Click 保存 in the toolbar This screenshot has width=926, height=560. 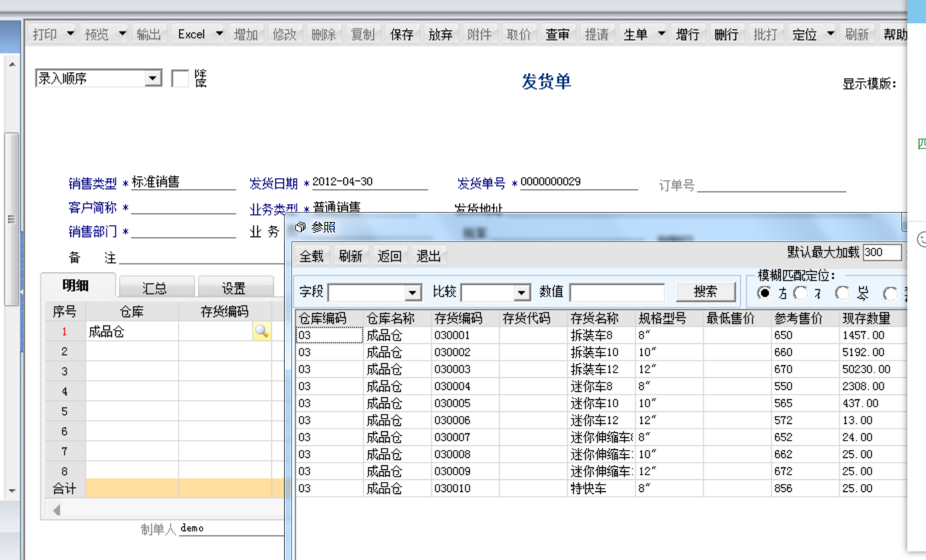[x=402, y=34]
